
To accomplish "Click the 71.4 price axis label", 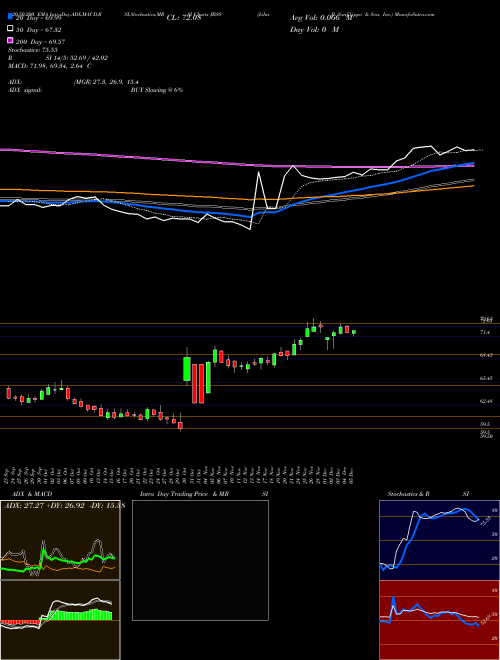I will (x=485, y=333).
